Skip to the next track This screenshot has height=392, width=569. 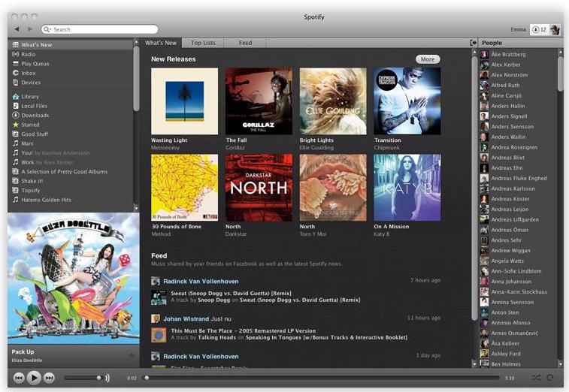[49, 378]
